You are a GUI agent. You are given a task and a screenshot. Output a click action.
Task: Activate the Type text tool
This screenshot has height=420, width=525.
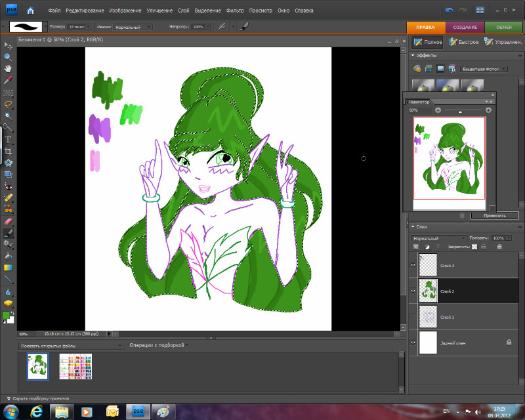(x=9, y=139)
